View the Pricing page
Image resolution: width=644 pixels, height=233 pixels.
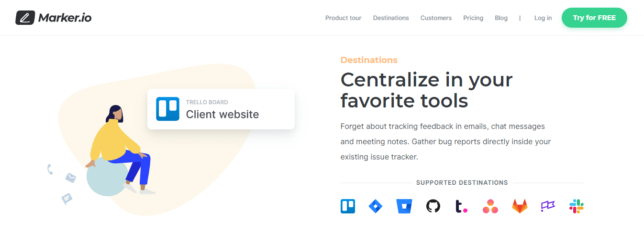473,18
